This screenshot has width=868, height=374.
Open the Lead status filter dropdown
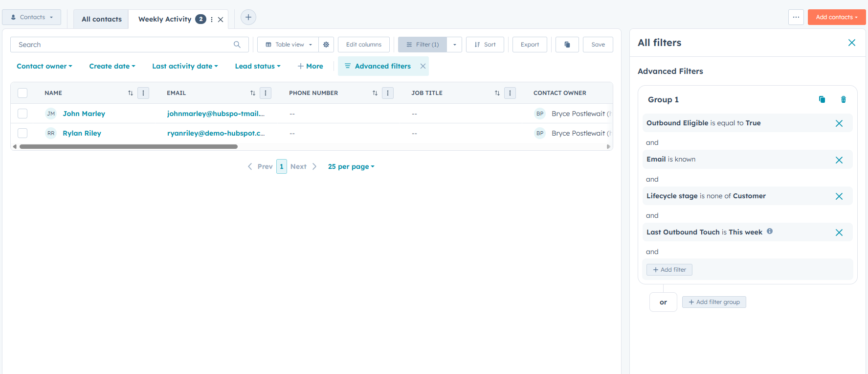258,66
